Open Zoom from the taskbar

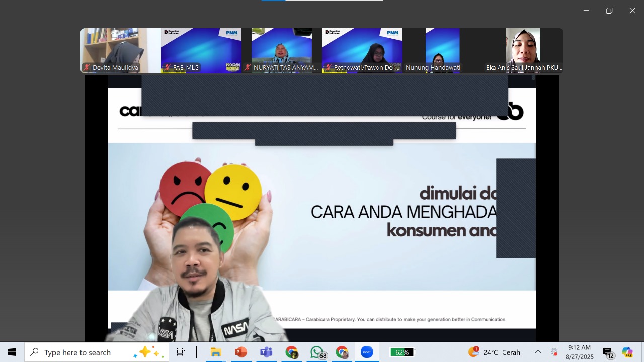[x=367, y=352]
